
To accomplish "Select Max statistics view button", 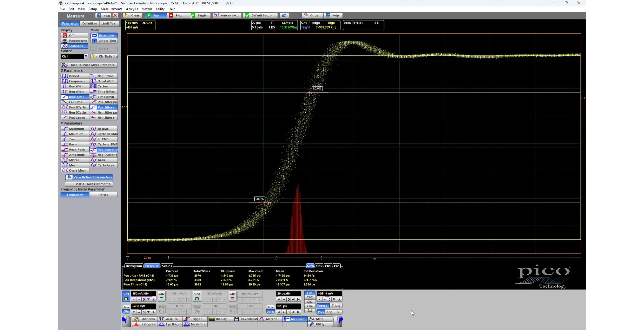I will tap(319, 266).
